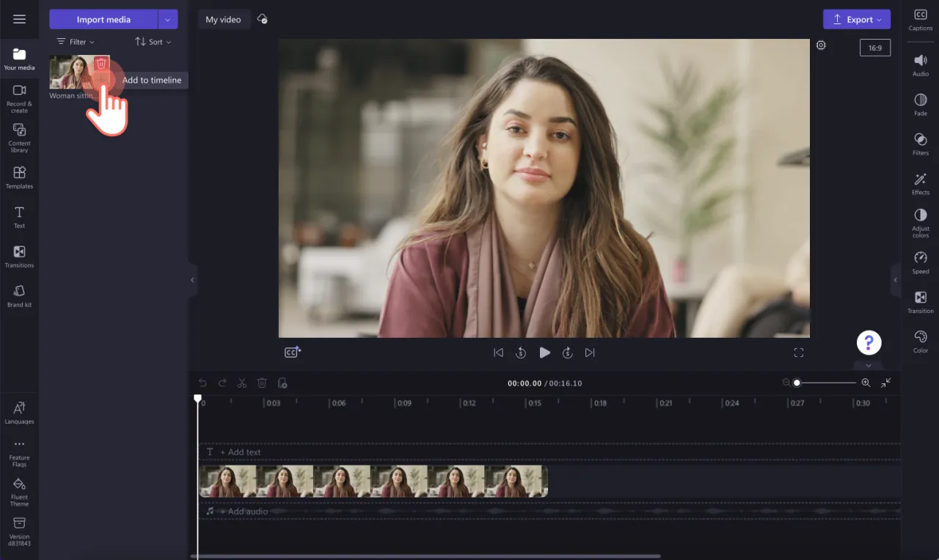The height and width of the screenshot is (560, 939).
Task: Open the Templates panel
Action: [19, 175]
